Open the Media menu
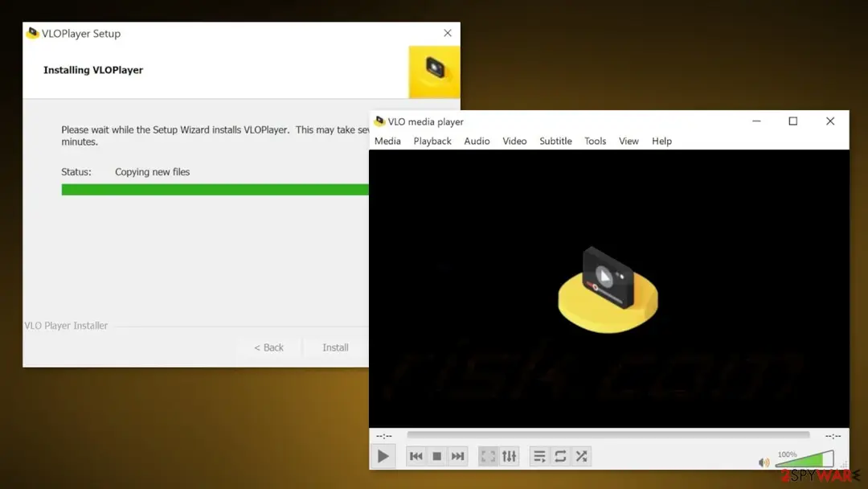 point(387,142)
